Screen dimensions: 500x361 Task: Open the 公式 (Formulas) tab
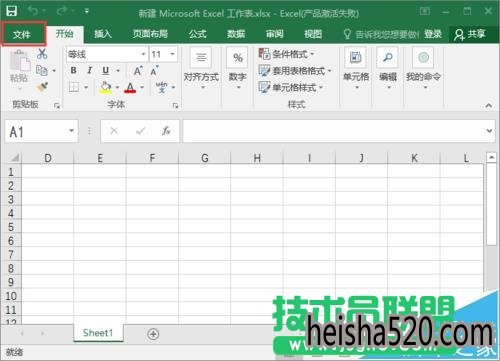[x=198, y=34]
